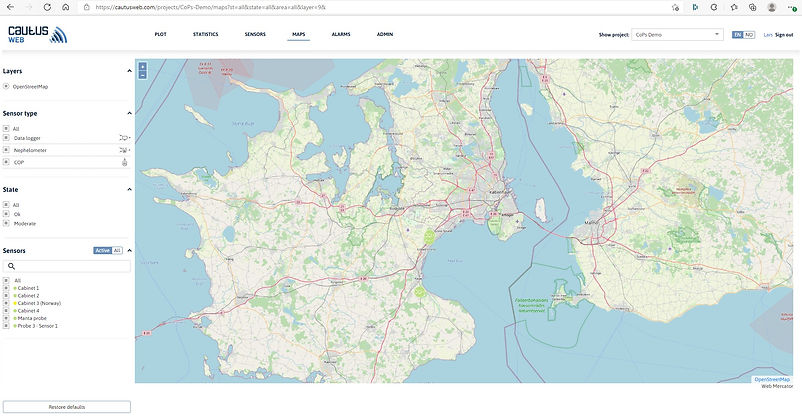Image resolution: width=802 pixels, height=418 pixels.
Task: Click the COP sensor type icon
Action: pyautogui.click(x=124, y=162)
